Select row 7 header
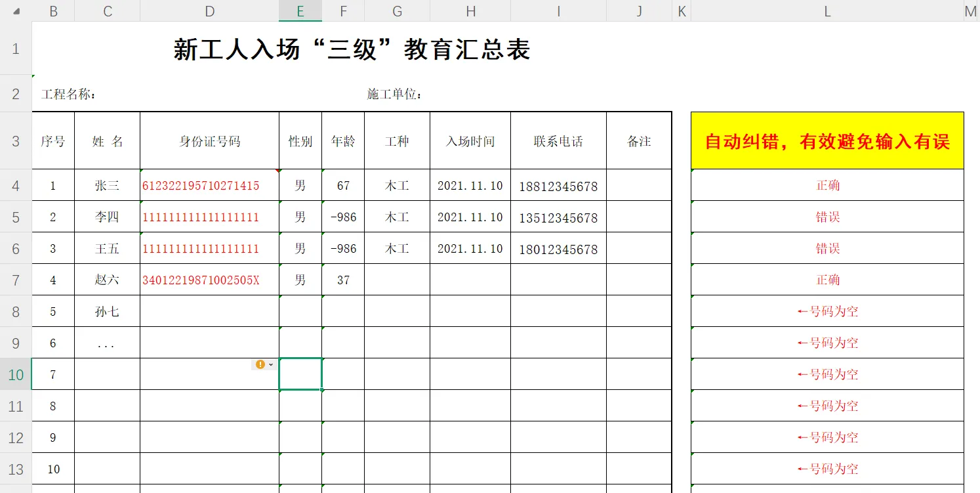The height and width of the screenshot is (493, 980). [x=16, y=280]
